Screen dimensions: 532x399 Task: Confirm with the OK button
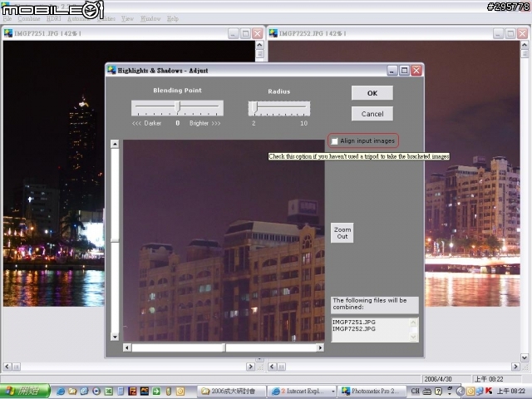(372, 93)
